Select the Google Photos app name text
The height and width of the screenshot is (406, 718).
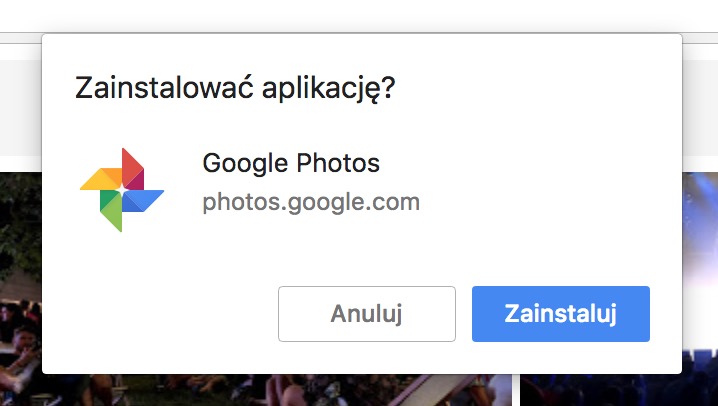(291, 163)
